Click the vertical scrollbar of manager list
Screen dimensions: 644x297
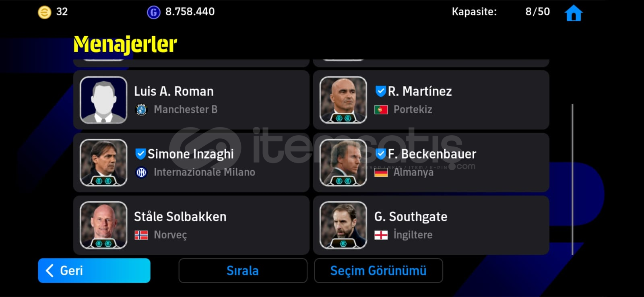click(x=572, y=179)
